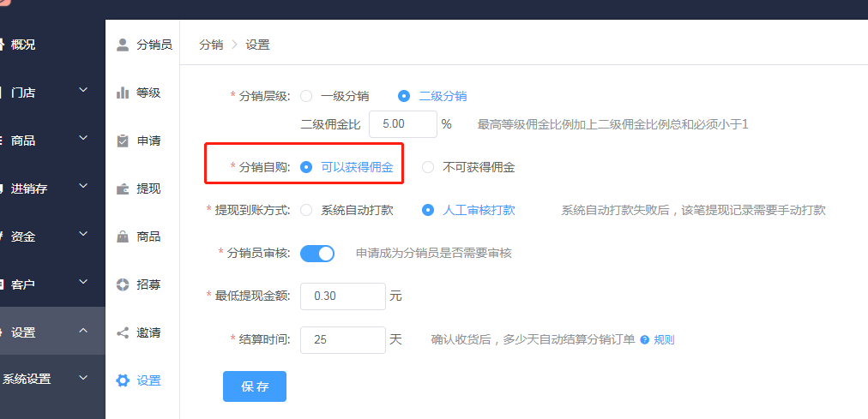Screen dimensions: 868x419
Task: Expand the 系统设置 sidebar menu
Action: pyautogui.click(x=83, y=378)
